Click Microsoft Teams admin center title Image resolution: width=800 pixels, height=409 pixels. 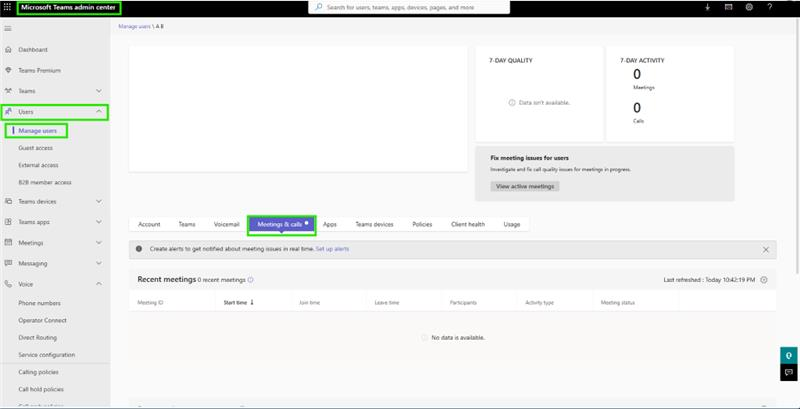pyautogui.click(x=68, y=8)
